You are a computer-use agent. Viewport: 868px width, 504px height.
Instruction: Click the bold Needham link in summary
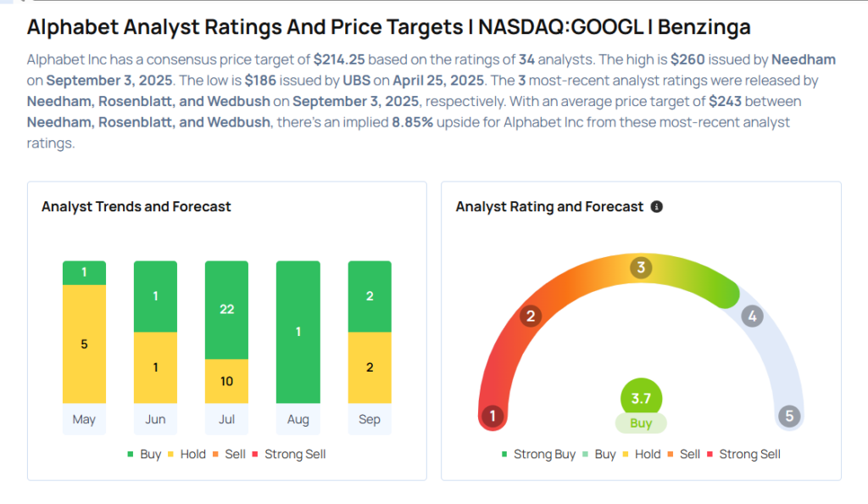tap(804, 59)
